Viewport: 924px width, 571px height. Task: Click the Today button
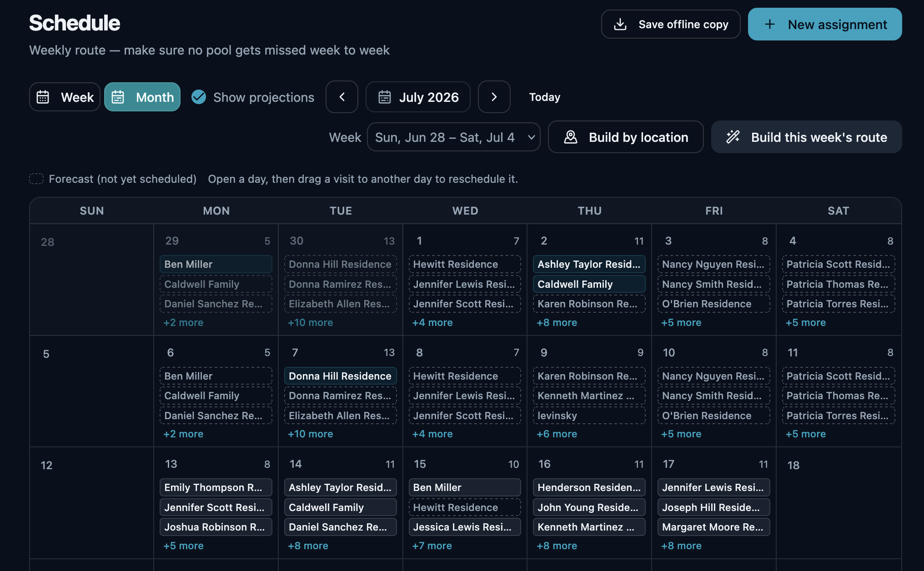tap(544, 97)
